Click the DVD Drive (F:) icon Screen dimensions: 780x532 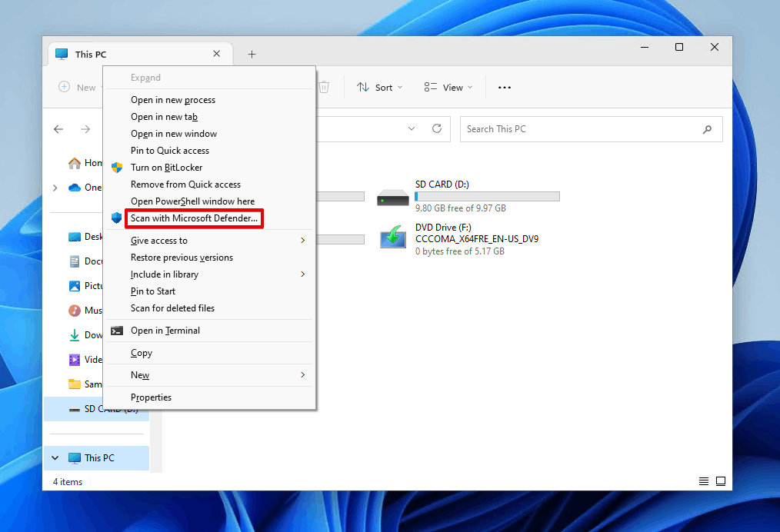(x=393, y=237)
